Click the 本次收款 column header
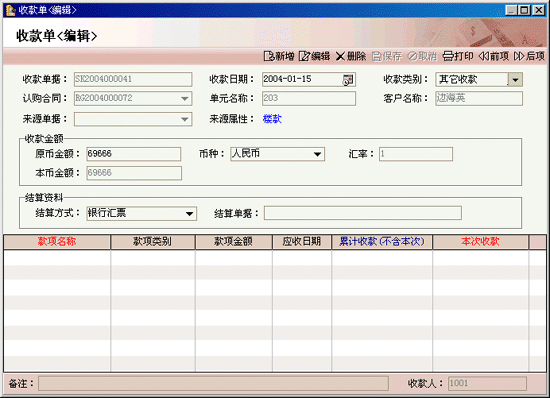The height and width of the screenshot is (398, 550). pos(481,242)
